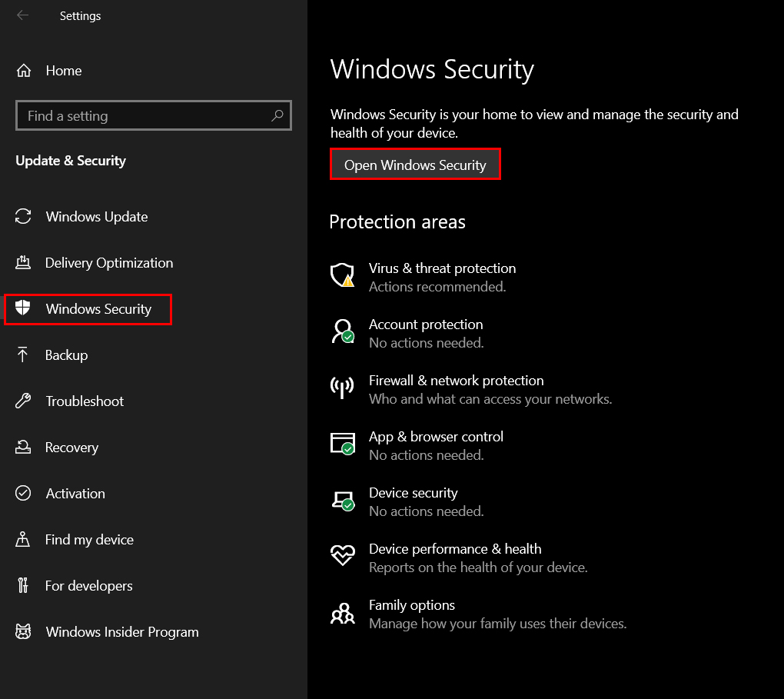The image size is (784, 699).
Task: Click the Family options people icon
Action: click(343, 613)
